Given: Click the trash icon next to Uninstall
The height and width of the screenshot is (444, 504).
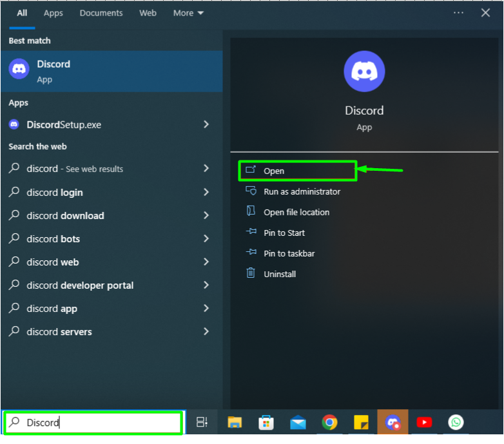Looking at the screenshot, I should [x=251, y=273].
